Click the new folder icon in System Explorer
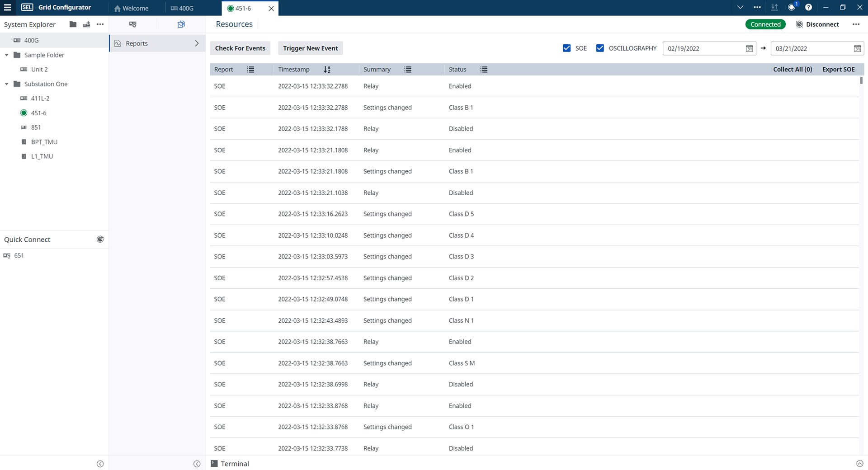Viewport: 868px width, 470px height. click(73, 24)
